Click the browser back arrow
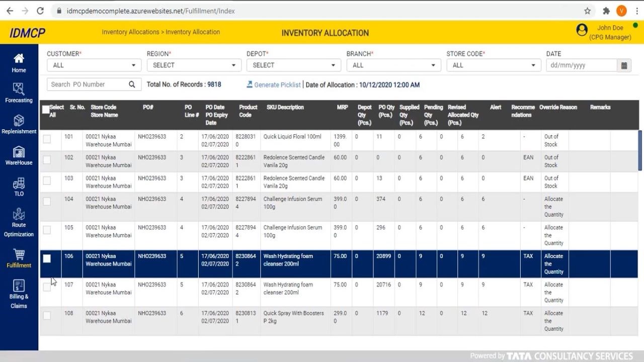The width and height of the screenshot is (644, 362). point(10,11)
